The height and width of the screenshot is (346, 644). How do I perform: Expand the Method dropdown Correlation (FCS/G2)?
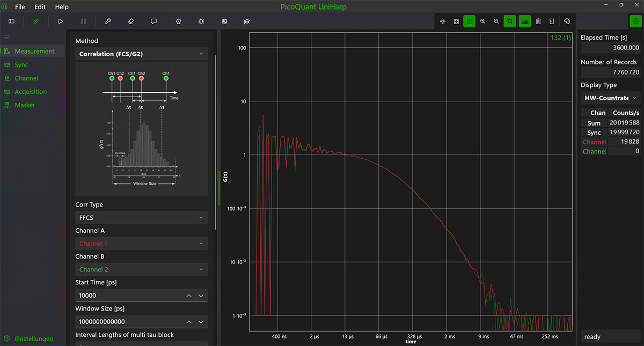pyautogui.click(x=141, y=54)
